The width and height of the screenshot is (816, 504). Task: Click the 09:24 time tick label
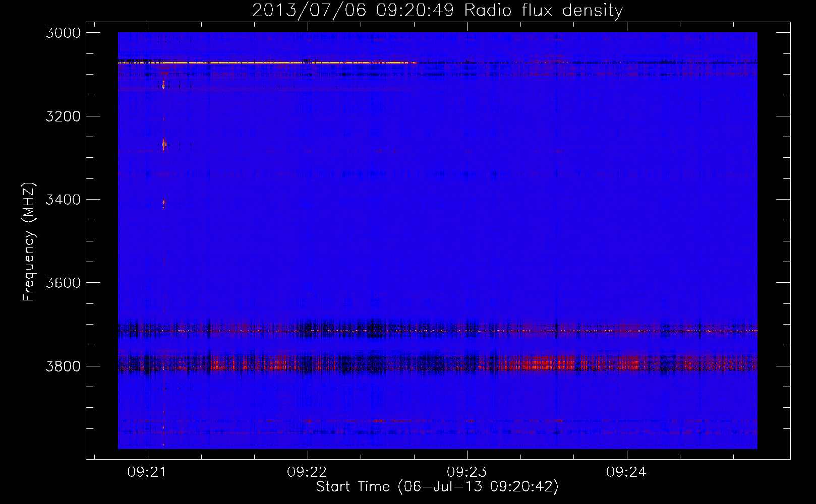click(626, 472)
